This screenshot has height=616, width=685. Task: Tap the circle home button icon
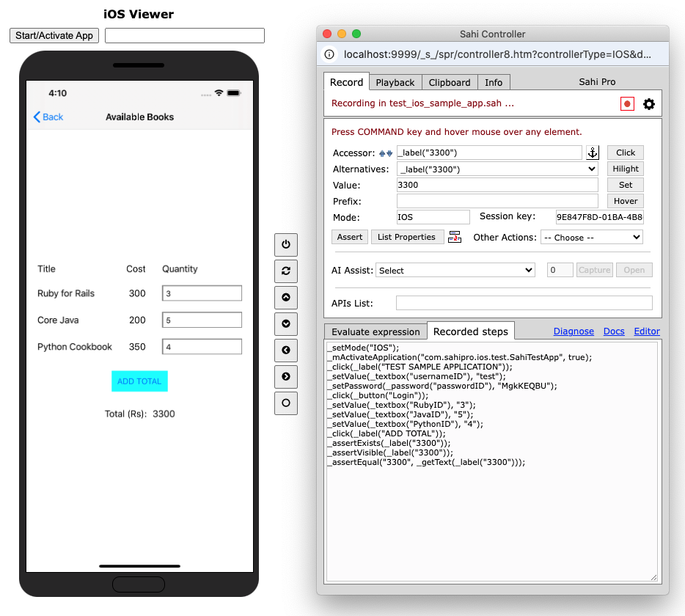pyautogui.click(x=285, y=403)
